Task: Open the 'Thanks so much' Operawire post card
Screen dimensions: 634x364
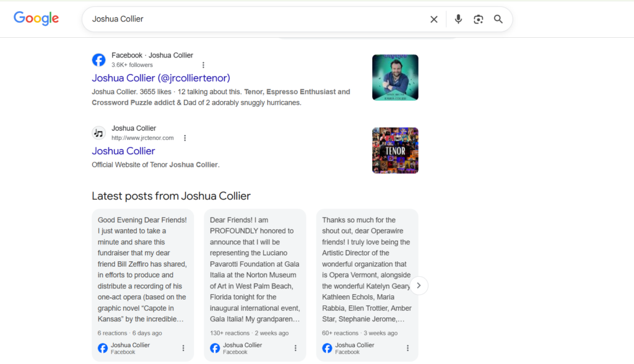Action: click(367, 285)
